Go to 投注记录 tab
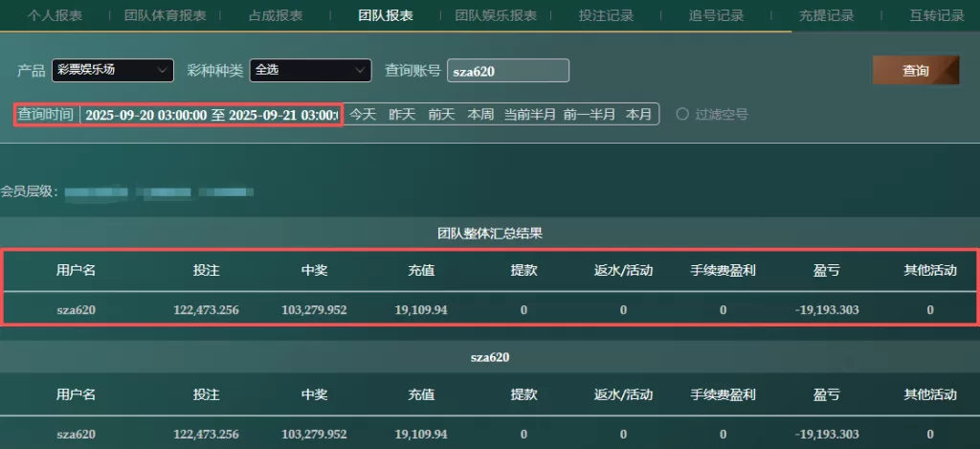The height and width of the screenshot is (449, 980). point(606,15)
